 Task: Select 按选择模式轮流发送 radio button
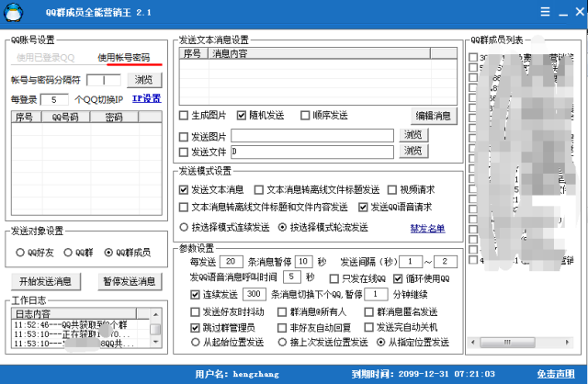[x=282, y=227]
